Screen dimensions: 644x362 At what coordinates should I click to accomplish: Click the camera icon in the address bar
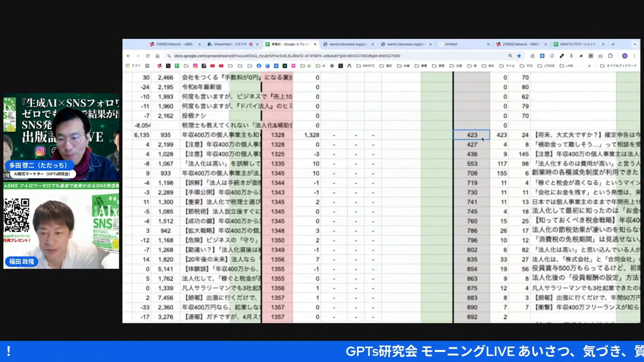point(600,56)
